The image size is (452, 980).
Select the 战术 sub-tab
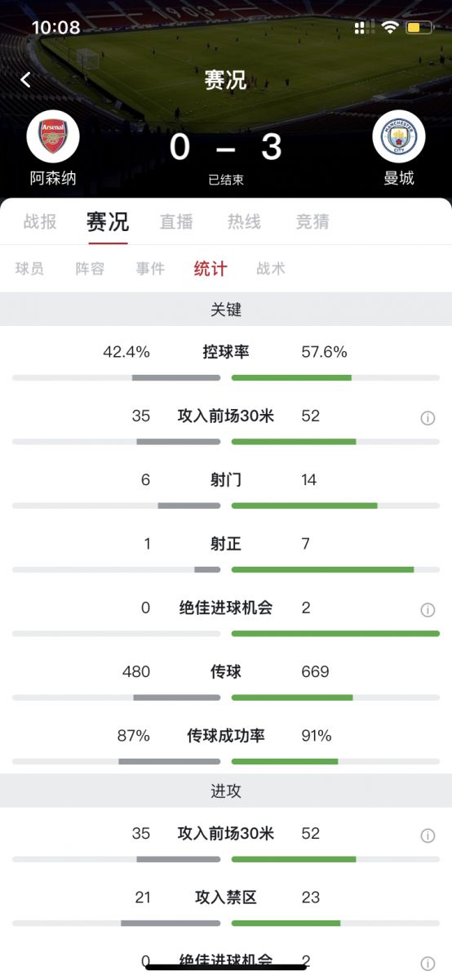click(x=271, y=269)
